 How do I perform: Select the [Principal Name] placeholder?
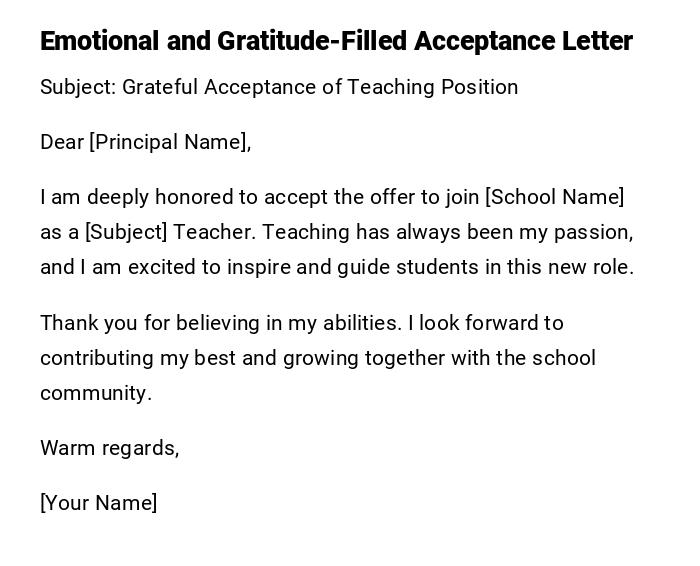pos(170,142)
